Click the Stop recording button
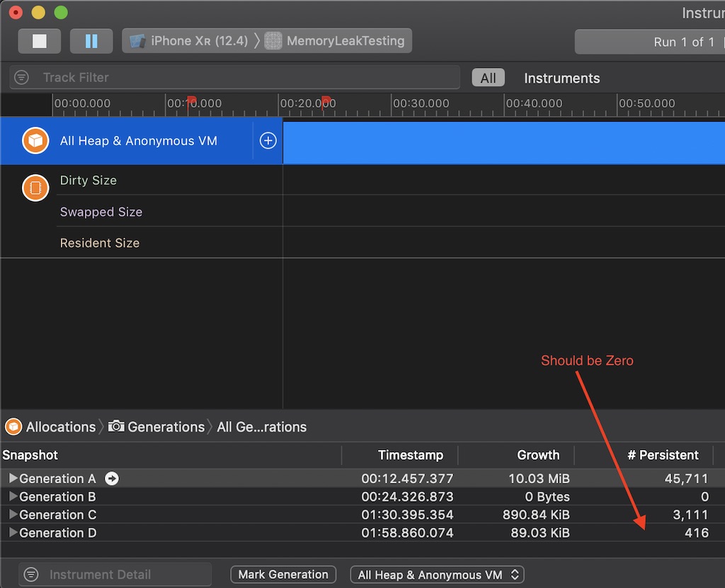The width and height of the screenshot is (725, 588). pos(39,41)
